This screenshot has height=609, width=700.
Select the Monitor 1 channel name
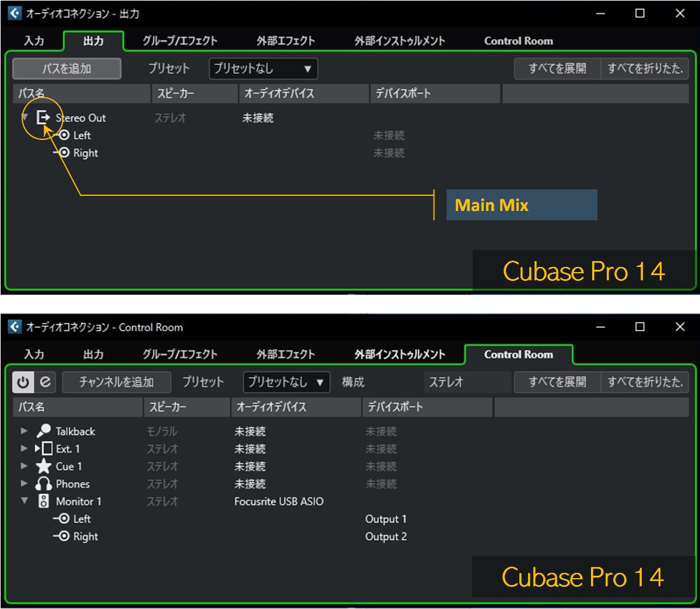click(79, 501)
